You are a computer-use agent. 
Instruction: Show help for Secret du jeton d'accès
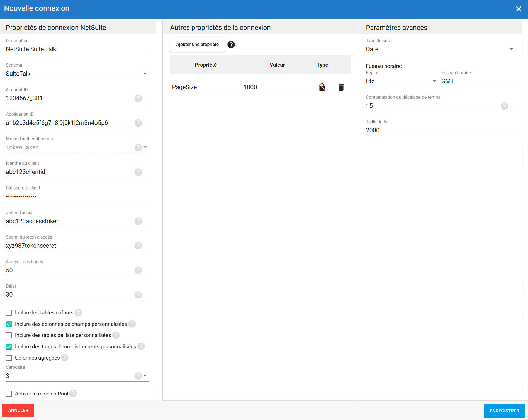click(138, 246)
